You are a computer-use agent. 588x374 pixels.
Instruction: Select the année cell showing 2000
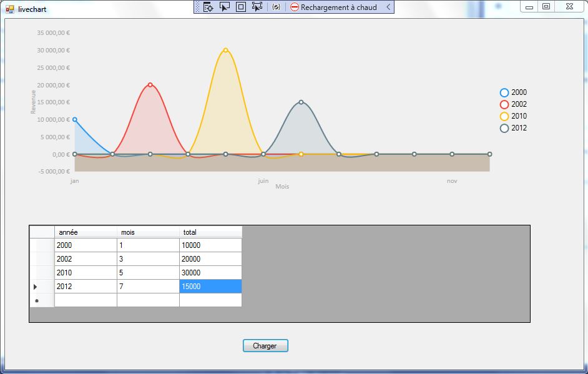[86, 245]
